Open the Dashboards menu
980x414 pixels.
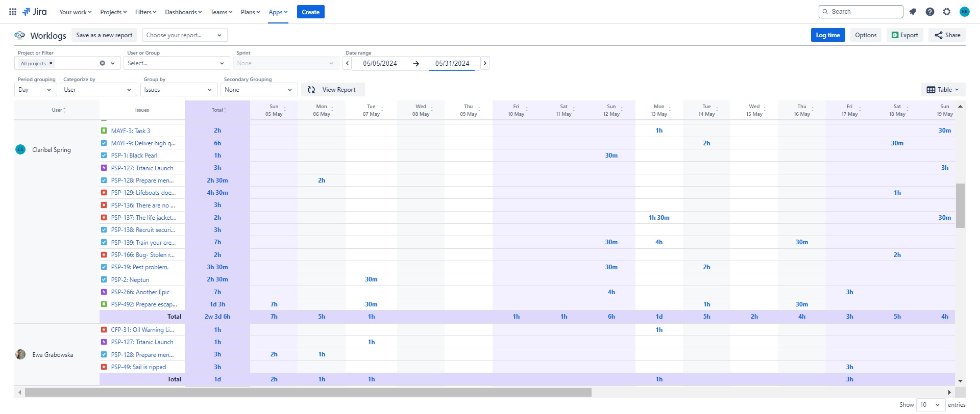pyautogui.click(x=183, y=12)
